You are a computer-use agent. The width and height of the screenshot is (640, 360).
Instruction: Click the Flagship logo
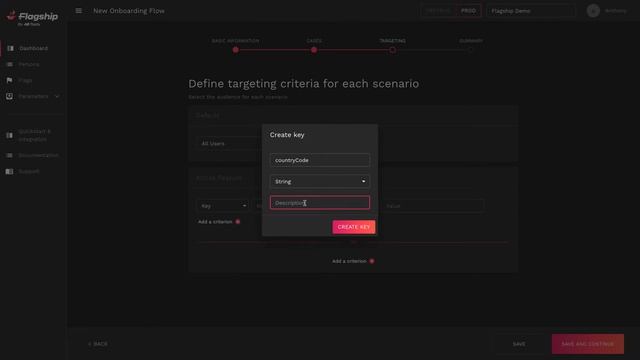pyautogui.click(x=32, y=17)
